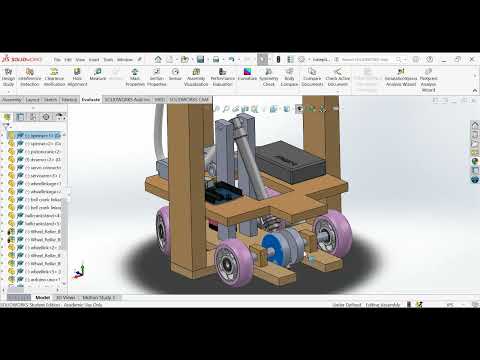The height and width of the screenshot is (360, 480).
Task: Switch to SOLIDWORKS Add-Ins tab
Action: [x=127, y=100]
